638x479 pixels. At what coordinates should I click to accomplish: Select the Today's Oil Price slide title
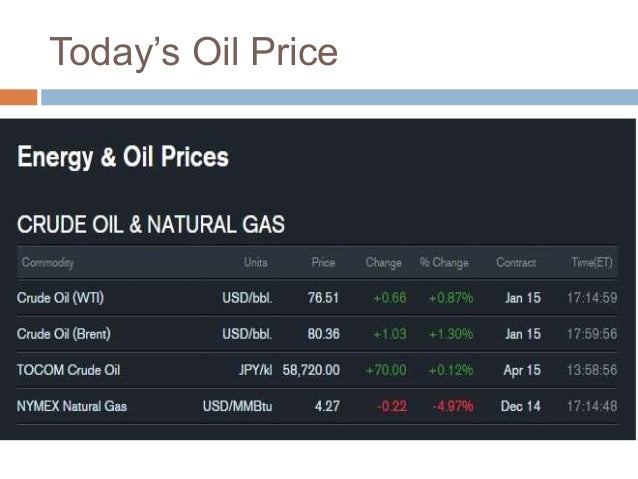(x=194, y=50)
